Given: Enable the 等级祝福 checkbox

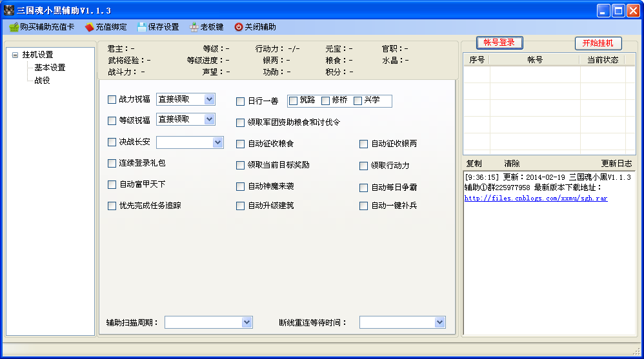Looking at the screenshot, I should pos(112,121).
